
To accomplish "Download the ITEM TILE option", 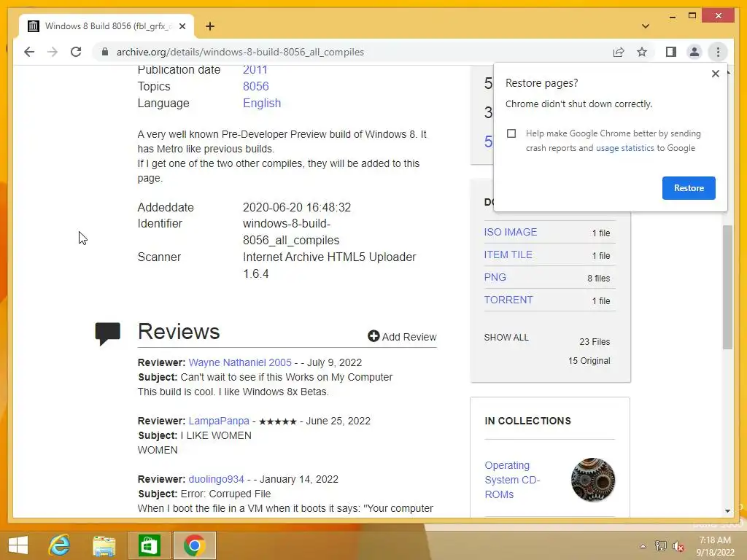I will (508, 254).
